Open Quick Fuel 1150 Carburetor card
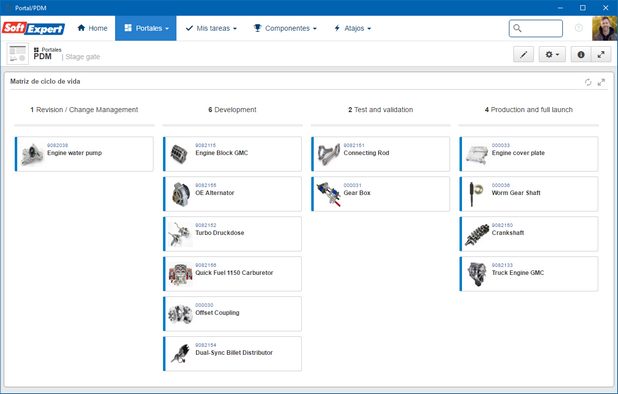The width and height of the screenshot is (618, 394). (233, 274)
